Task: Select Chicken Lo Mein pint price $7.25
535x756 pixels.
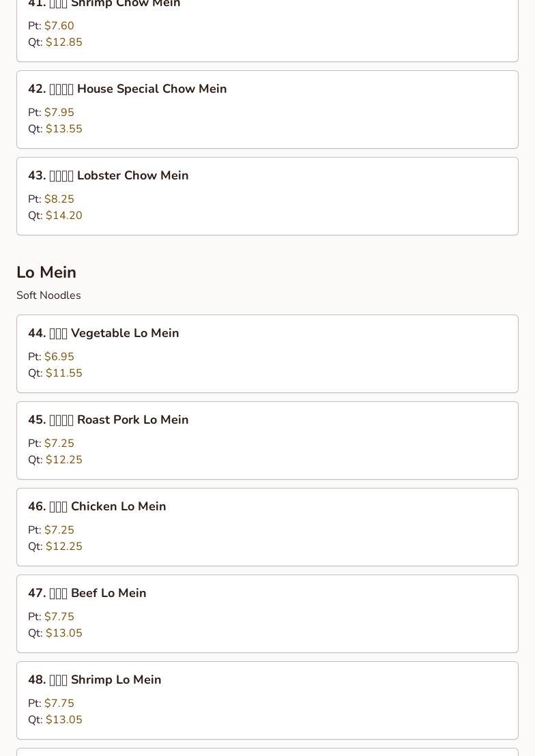Action: coord(59,530)
